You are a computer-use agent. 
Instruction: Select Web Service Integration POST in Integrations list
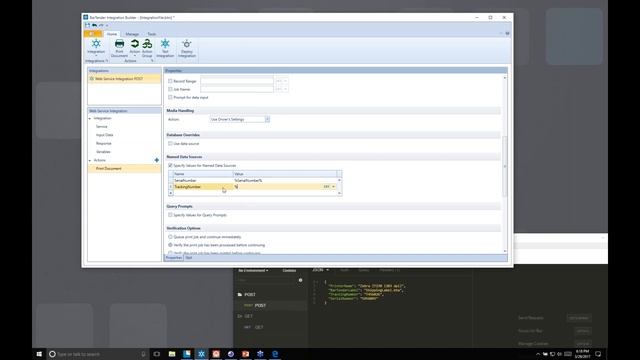[x=124, y=79]
